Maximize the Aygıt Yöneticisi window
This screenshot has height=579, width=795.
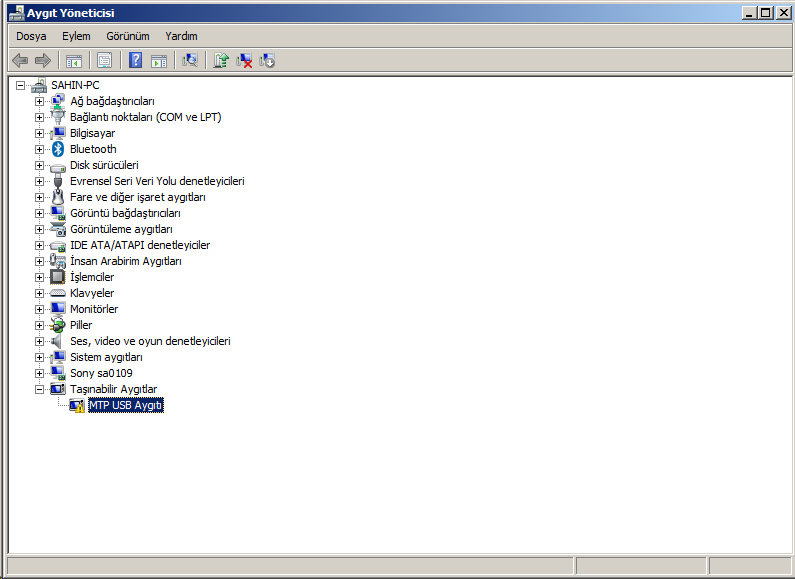point(766,13)
